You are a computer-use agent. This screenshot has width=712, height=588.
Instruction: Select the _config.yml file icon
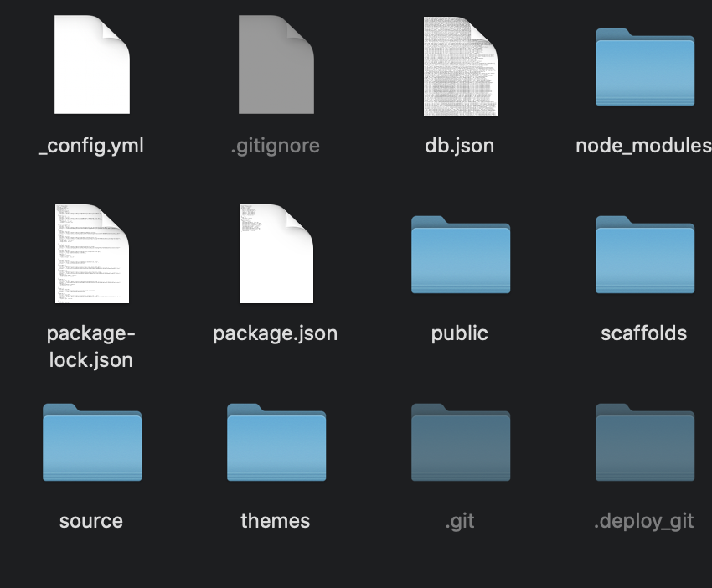click(x=91, y=65)
